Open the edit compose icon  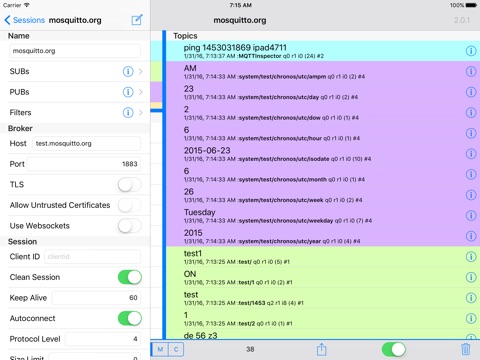(137, 20)
